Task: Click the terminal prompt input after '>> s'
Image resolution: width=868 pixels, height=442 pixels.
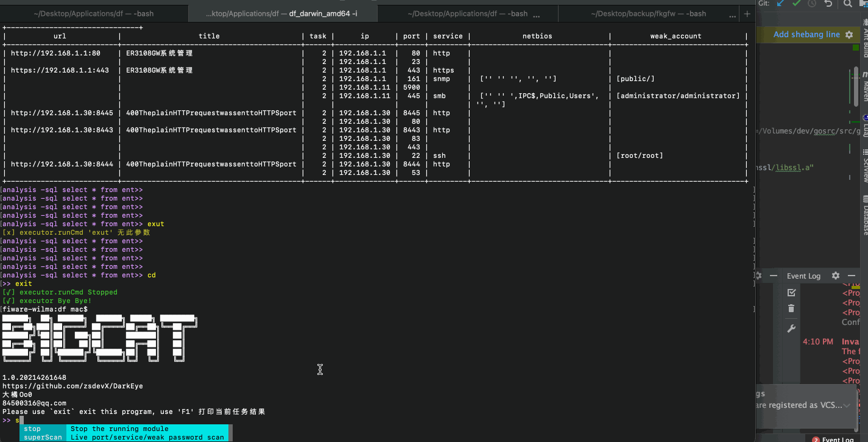Action: coord(21,420)
